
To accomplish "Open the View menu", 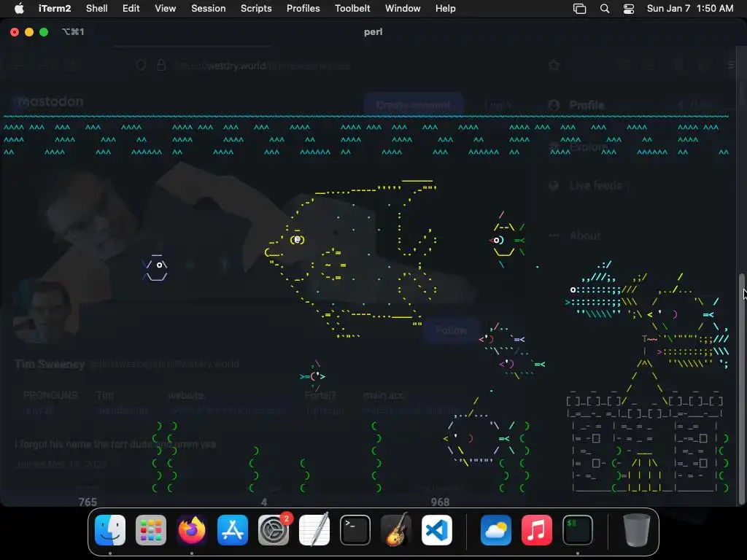I will (x=166, y=9).
